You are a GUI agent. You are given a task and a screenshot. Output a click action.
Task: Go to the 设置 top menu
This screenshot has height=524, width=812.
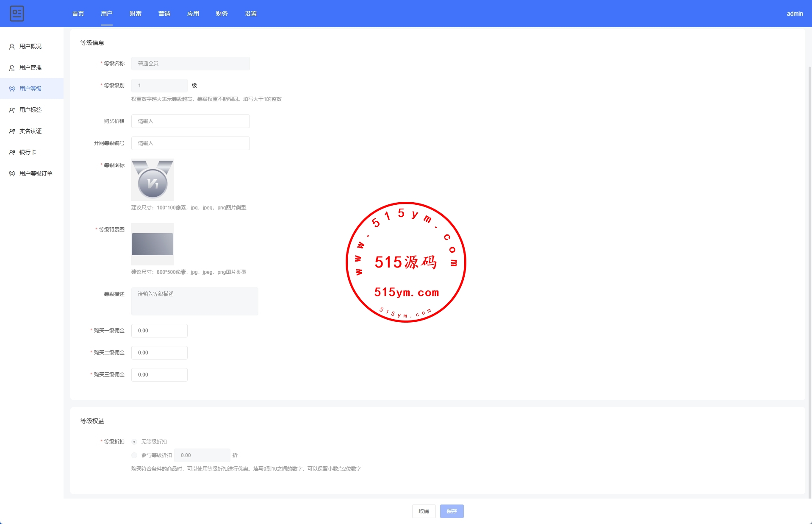click(251, 14)
